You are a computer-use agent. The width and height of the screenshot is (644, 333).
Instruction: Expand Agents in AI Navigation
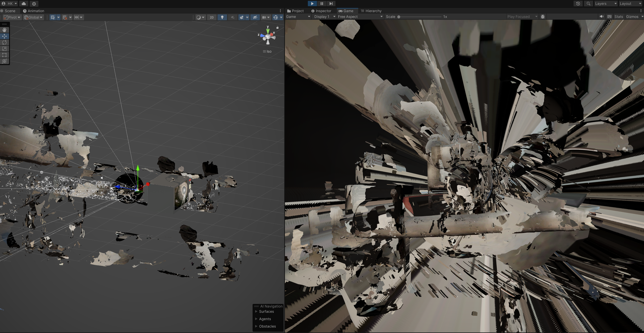[256, 319]
